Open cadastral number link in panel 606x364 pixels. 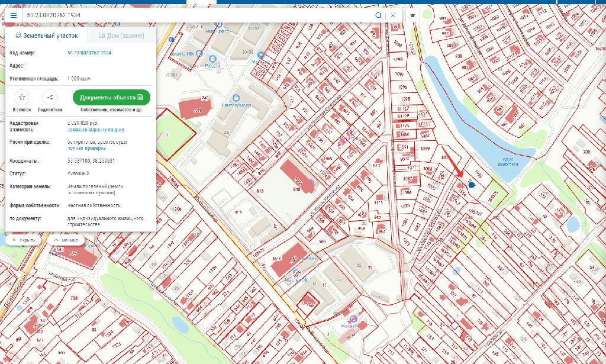[x=89, y=53]
